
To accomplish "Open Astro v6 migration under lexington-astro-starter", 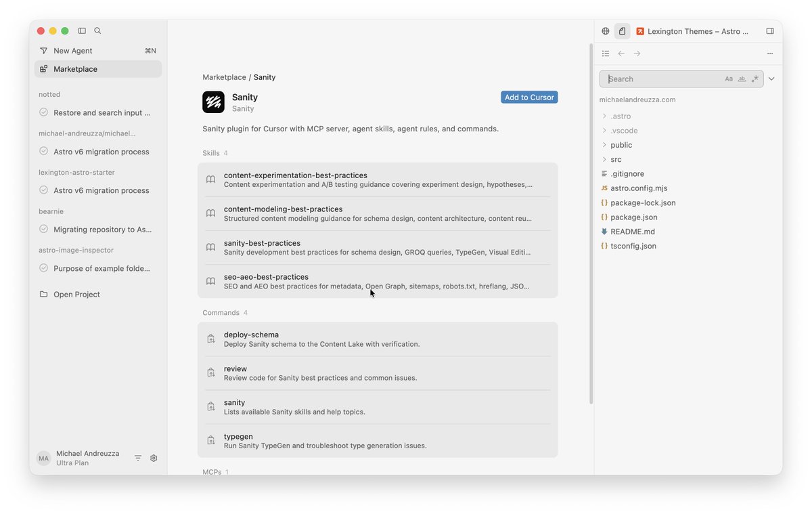I will (98, 190).
